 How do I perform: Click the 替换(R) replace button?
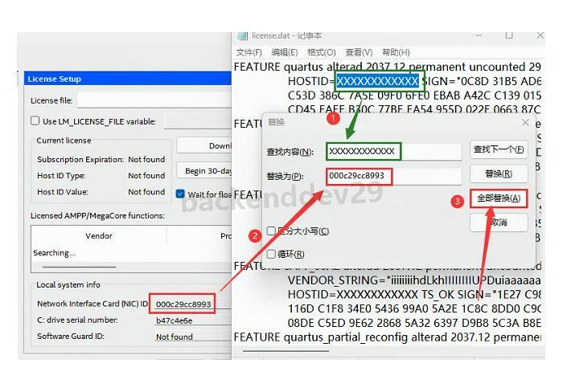[x=499, y=174]
